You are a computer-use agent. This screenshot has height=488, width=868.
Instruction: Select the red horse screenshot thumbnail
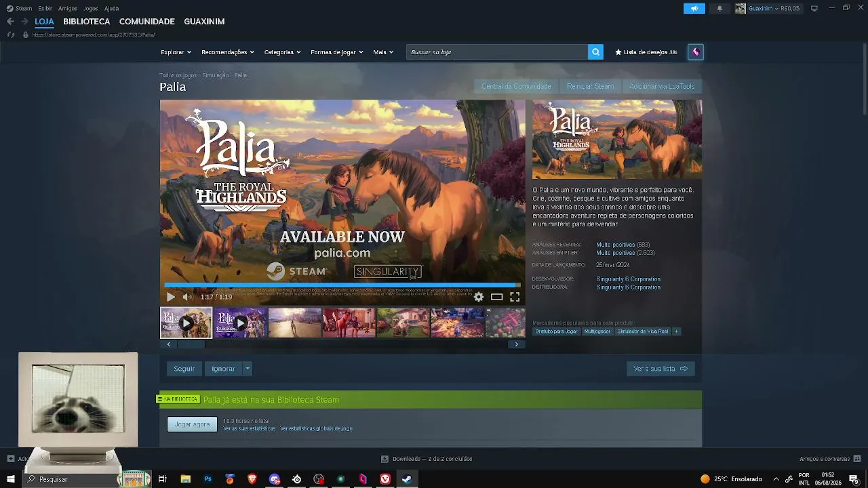(349, 323)
